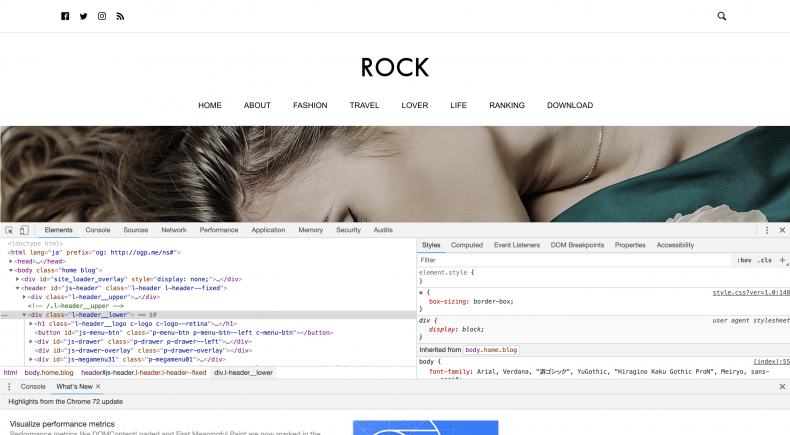Close the DevTools panel

click(782, 230)
